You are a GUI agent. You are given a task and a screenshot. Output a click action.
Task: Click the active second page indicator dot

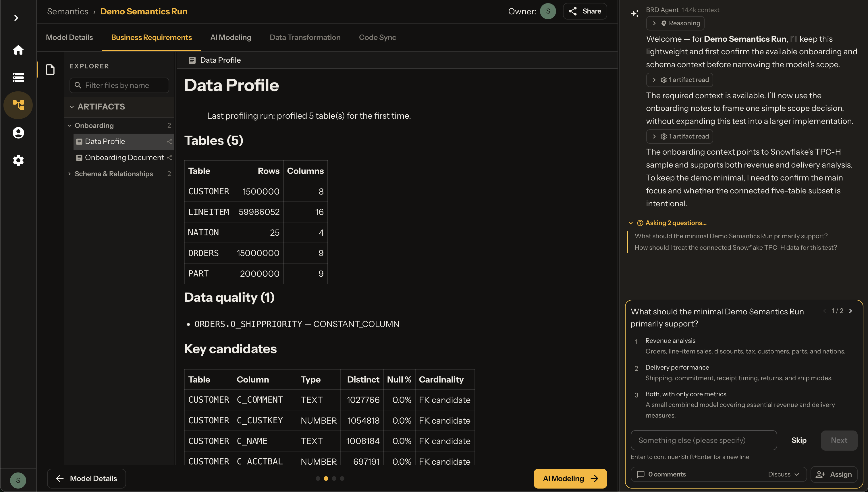(326, 478)
